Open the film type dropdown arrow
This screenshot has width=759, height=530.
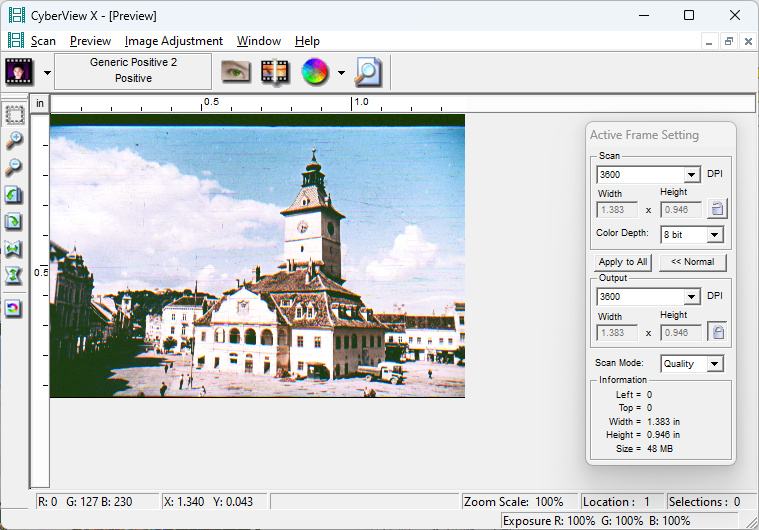(47, 73)
